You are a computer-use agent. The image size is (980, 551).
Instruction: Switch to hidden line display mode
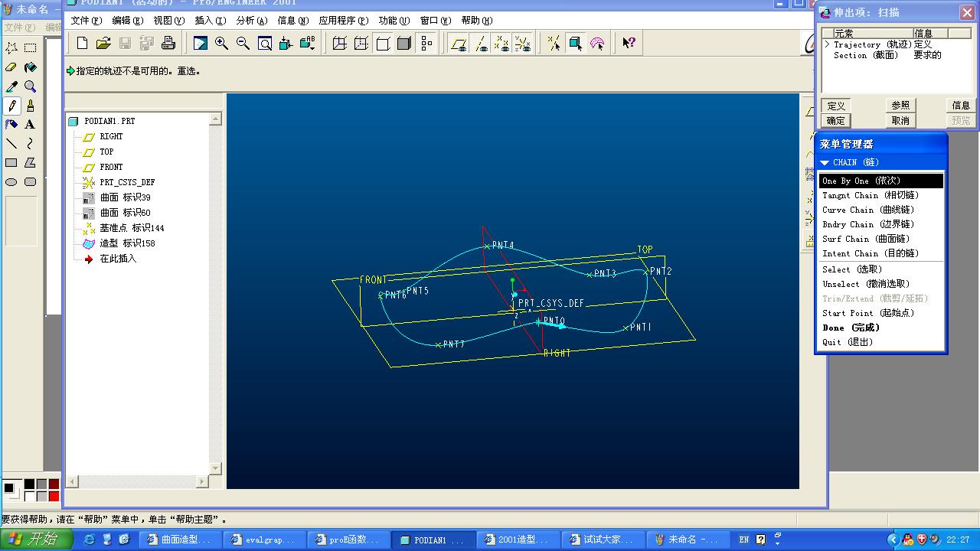click(361, 43)
